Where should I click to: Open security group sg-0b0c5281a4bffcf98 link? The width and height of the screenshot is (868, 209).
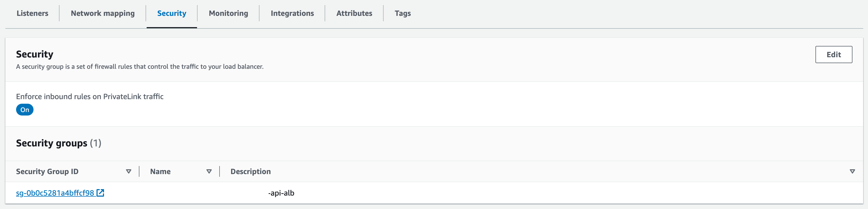55,193
